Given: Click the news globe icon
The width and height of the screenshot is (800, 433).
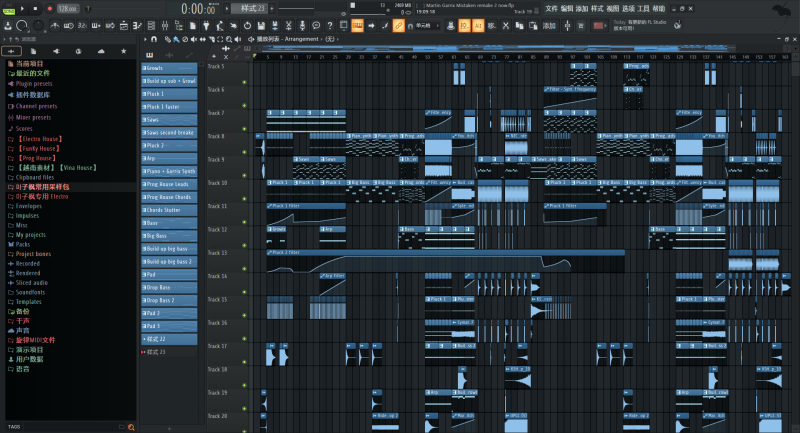Looking at the screenshot, I should coord(678,24).
